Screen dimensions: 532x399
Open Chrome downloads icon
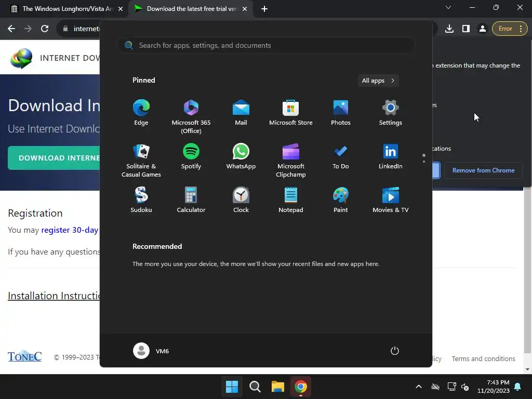pos(449,29)
